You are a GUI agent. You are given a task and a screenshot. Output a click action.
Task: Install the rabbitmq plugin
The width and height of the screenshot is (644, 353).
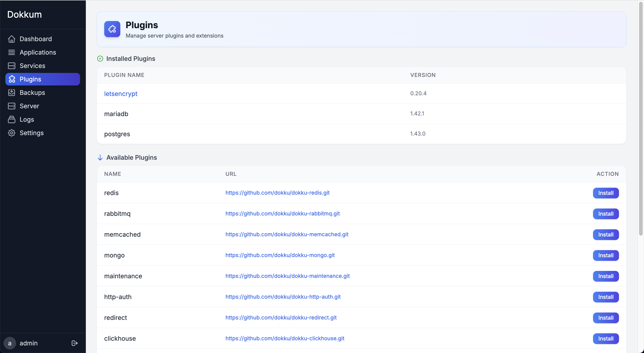pos(606,214)
